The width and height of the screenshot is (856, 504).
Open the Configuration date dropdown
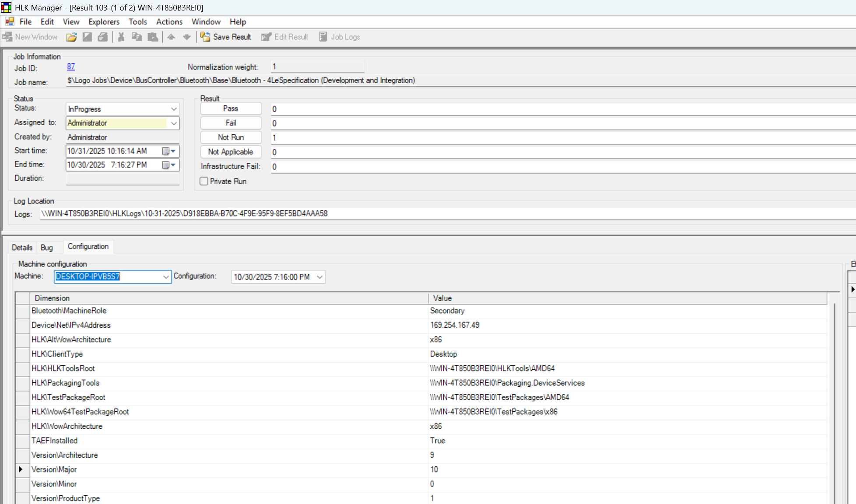click(x=319, y=277)
